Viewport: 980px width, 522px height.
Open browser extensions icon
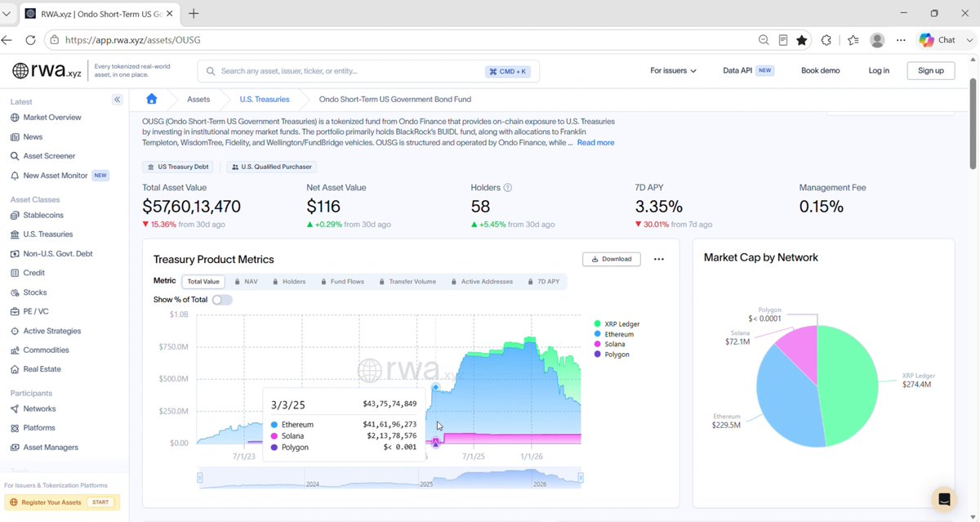click(x=826, y=39)
